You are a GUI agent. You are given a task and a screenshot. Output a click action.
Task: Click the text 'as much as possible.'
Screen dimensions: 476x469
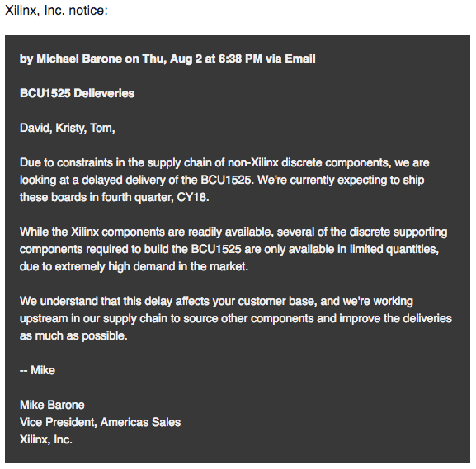pos(73,335)
